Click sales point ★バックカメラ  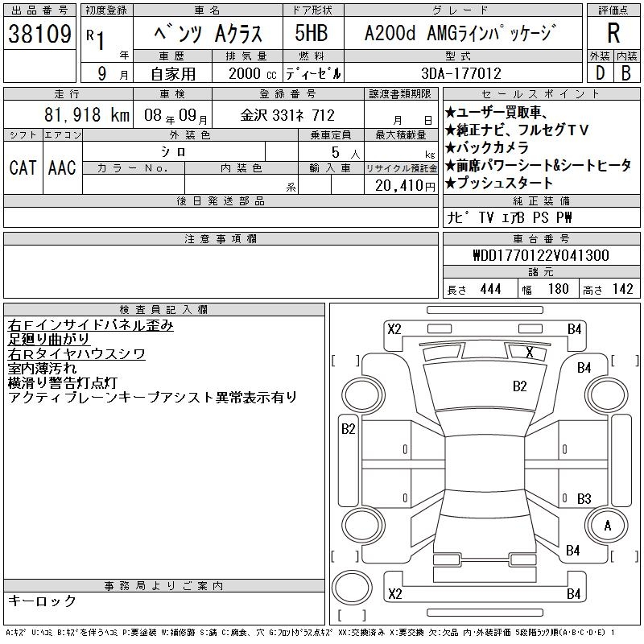487,147
